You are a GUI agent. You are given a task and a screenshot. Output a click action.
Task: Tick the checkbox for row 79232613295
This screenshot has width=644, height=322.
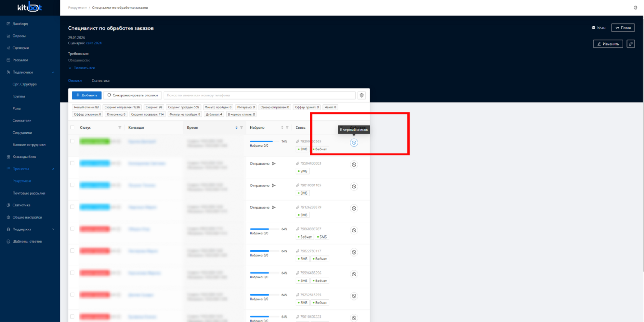[72, 295]
